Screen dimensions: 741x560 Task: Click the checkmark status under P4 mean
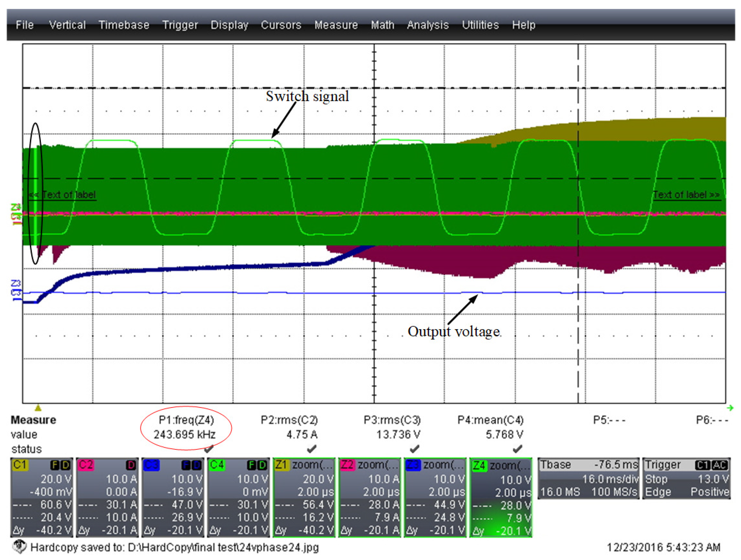pos(517,449)
